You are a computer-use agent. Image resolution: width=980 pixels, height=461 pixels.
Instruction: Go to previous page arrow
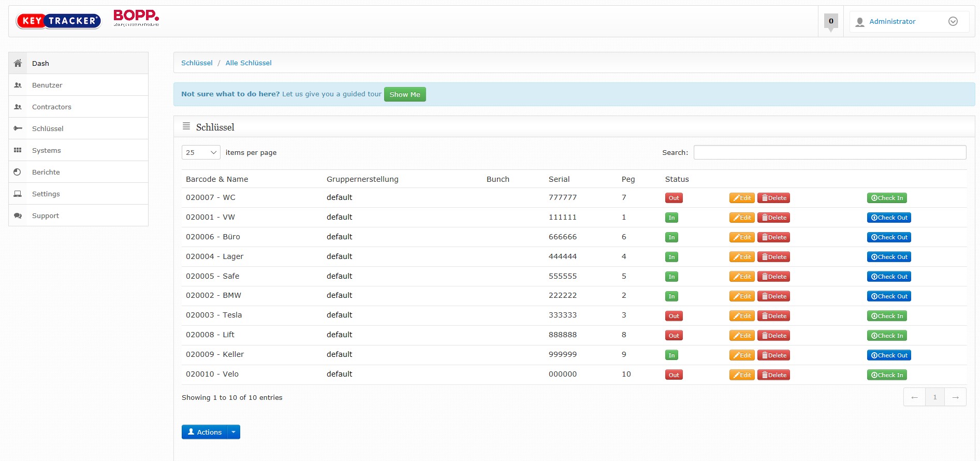[x=914, y=397]
